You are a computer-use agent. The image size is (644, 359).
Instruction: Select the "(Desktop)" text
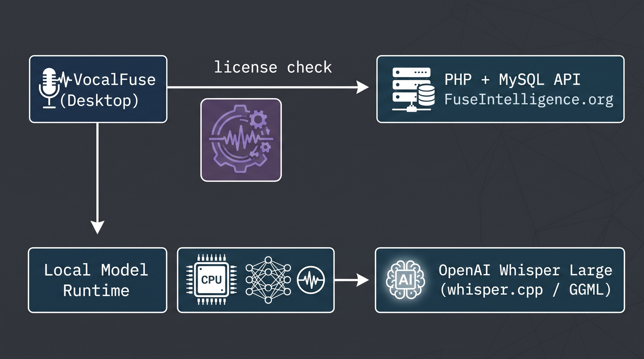99,101
